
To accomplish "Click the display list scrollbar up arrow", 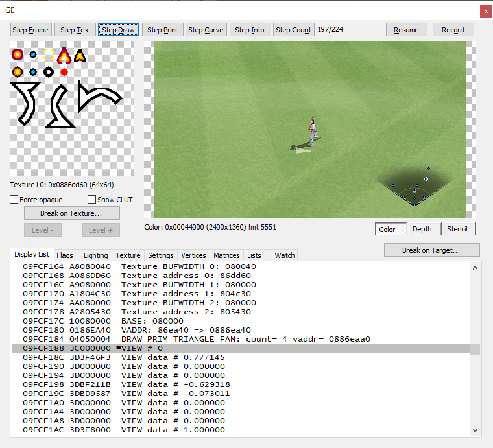I will 475,268.
